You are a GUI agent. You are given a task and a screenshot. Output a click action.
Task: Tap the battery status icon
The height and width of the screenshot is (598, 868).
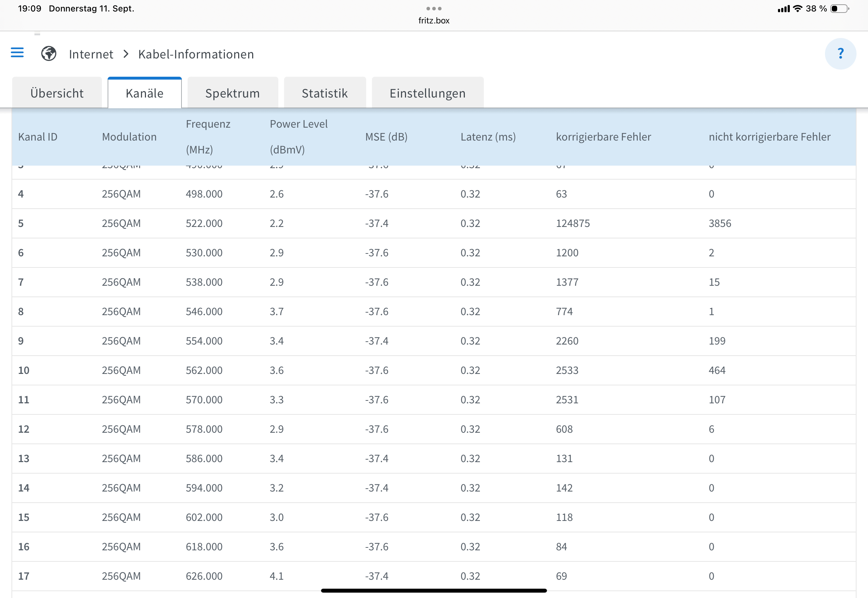point(839,9)
